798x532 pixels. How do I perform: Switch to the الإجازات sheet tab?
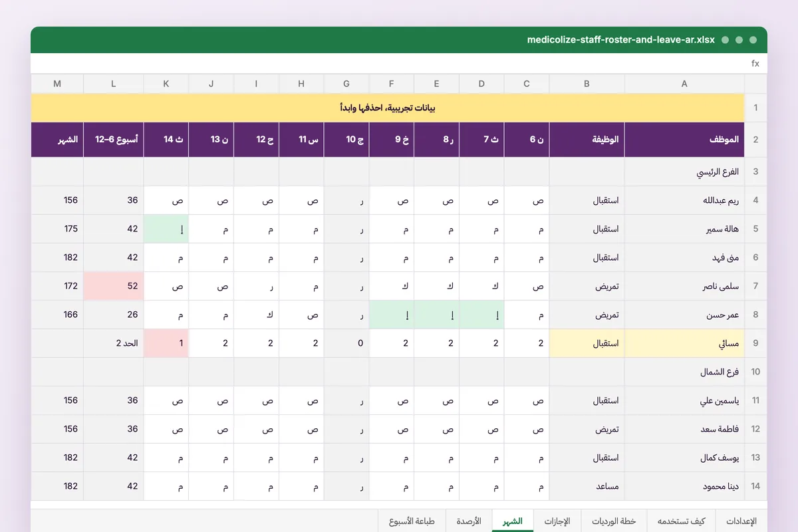coord(557,521)
